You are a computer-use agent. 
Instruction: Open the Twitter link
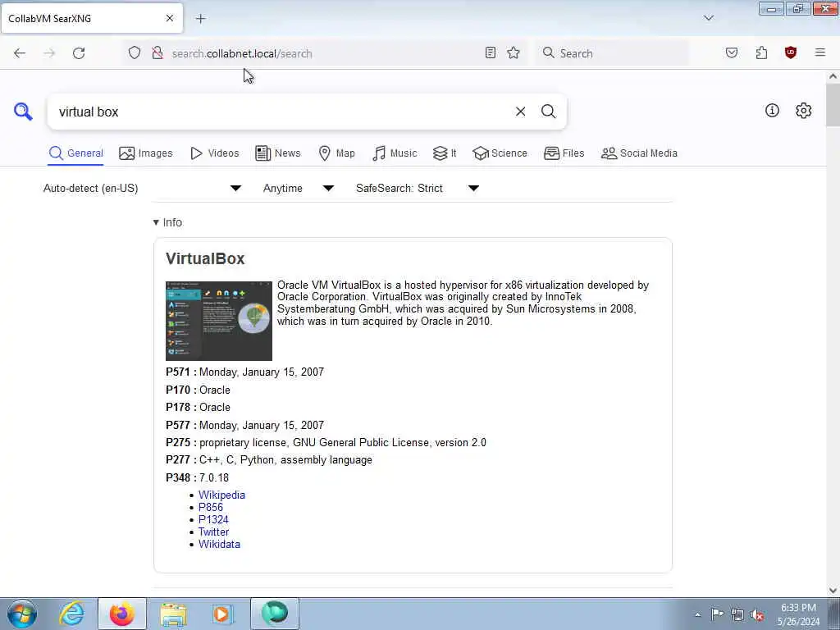click(x=213, y=532)
